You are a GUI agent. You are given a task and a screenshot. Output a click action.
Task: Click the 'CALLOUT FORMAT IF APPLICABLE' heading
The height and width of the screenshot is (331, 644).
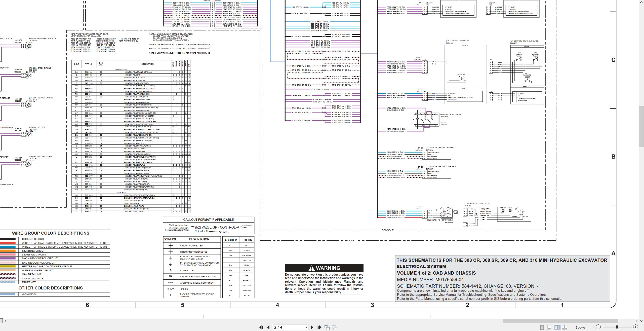[208, 220]
